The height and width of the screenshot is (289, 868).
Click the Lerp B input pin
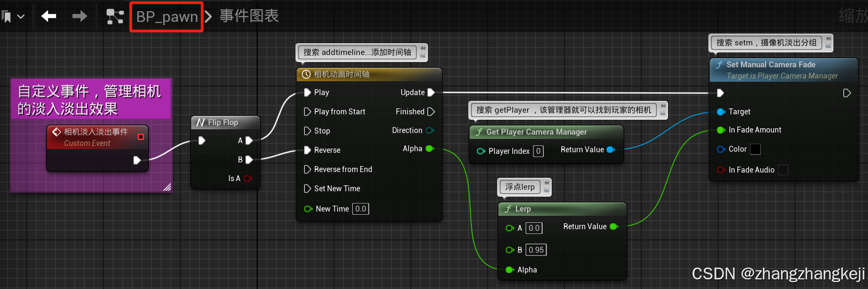509,250
